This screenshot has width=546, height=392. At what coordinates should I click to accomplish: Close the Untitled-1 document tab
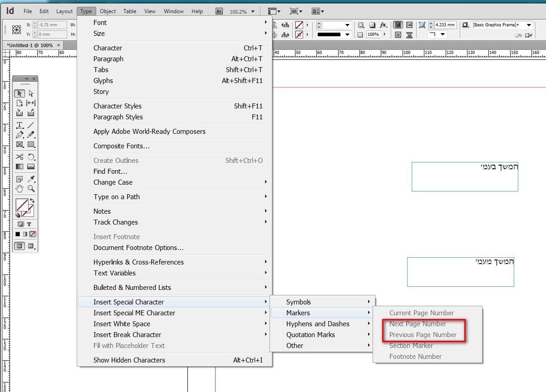(59, 45)
